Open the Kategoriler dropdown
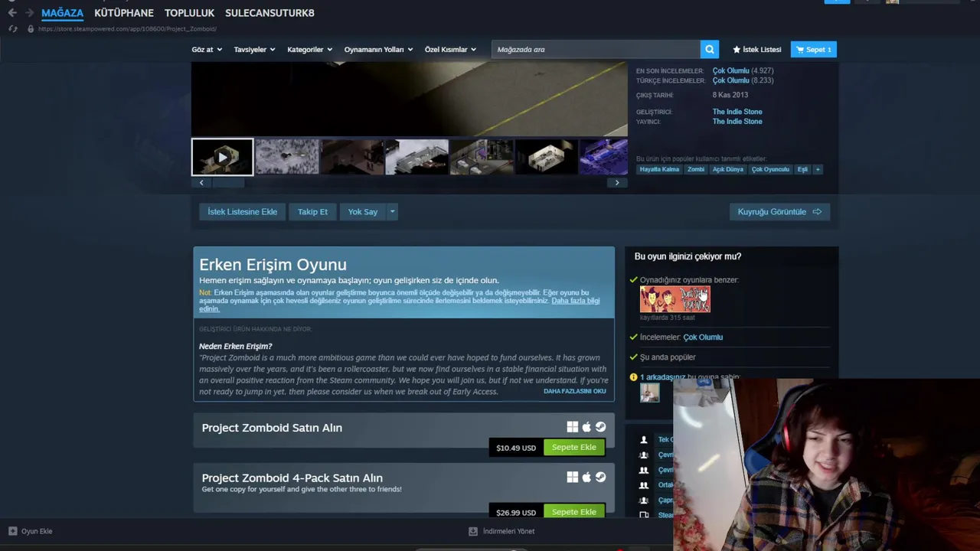This screenshot has height=551, width=980. coord(309,50)
